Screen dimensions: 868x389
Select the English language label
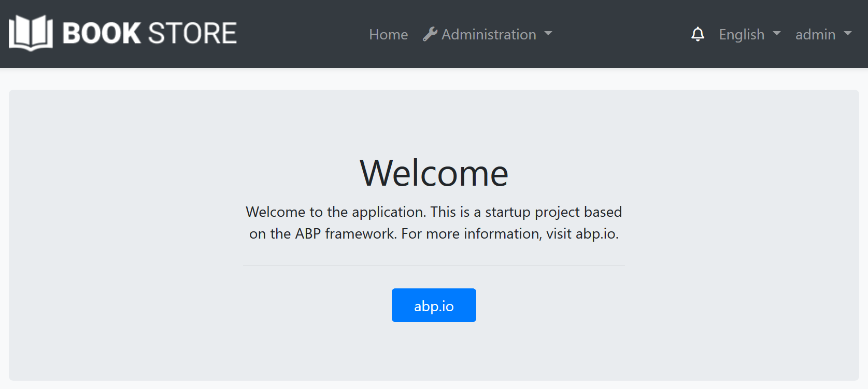[x=742, y=34]
